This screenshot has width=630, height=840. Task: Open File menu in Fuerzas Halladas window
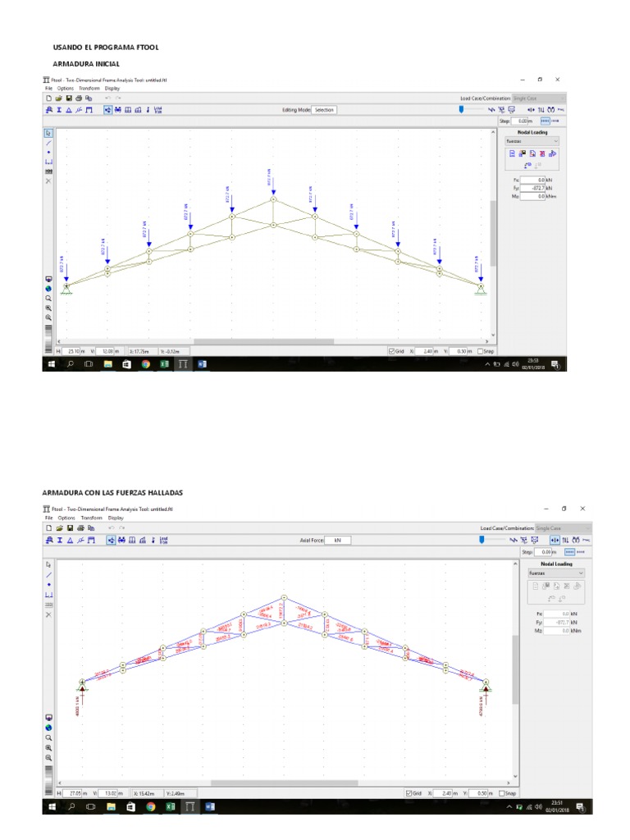(48, 518)
